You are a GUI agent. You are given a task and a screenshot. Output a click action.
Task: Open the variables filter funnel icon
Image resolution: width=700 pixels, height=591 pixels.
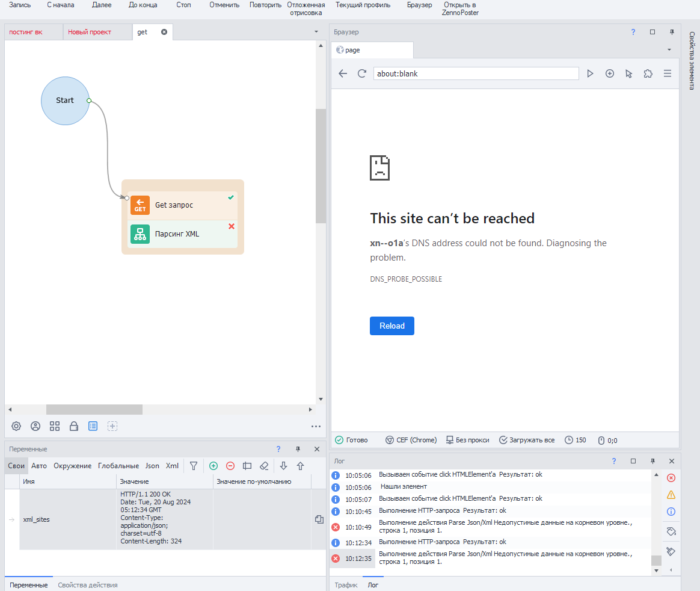194,466
